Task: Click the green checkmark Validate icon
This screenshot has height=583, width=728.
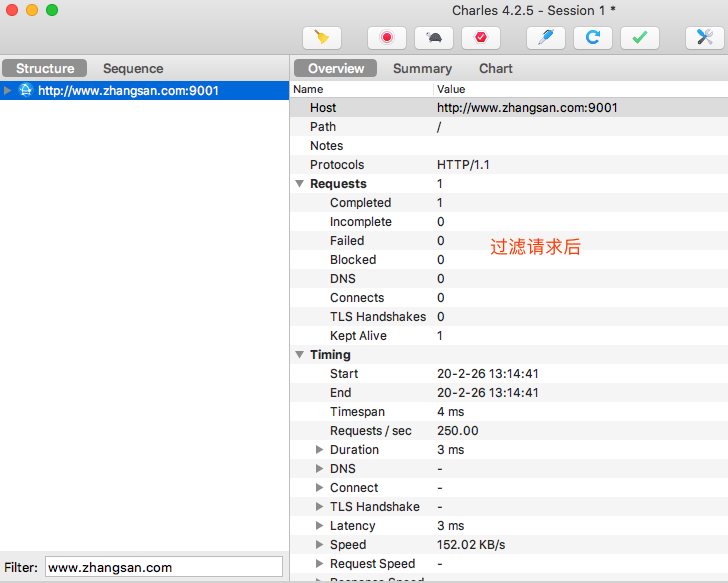Action: 640,38
